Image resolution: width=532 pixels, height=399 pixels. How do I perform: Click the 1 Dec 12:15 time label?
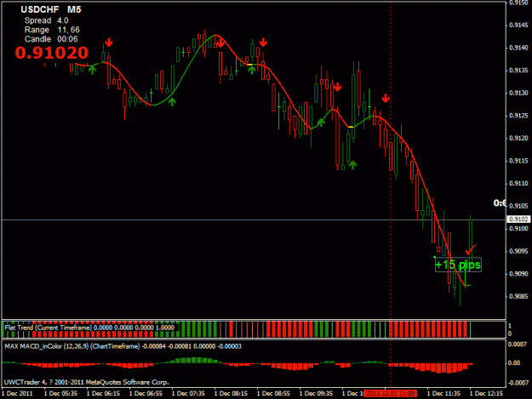click(486, 394)
